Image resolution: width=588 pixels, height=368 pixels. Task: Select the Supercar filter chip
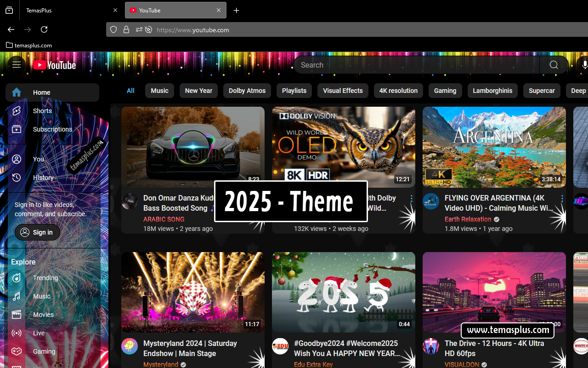tap(542, 91)
